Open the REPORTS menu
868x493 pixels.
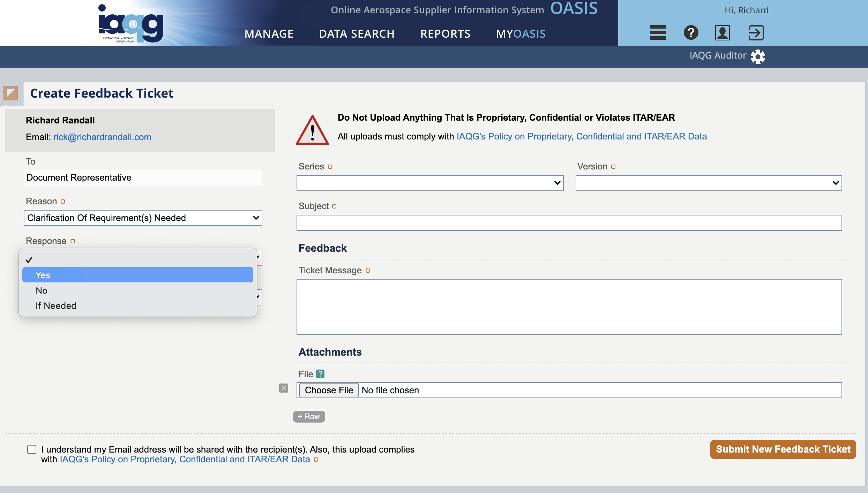point(445,34)
